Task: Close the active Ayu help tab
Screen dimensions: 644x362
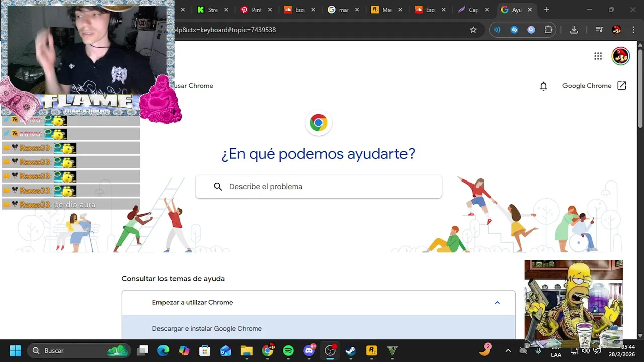Action: click(x=530, y=10)
